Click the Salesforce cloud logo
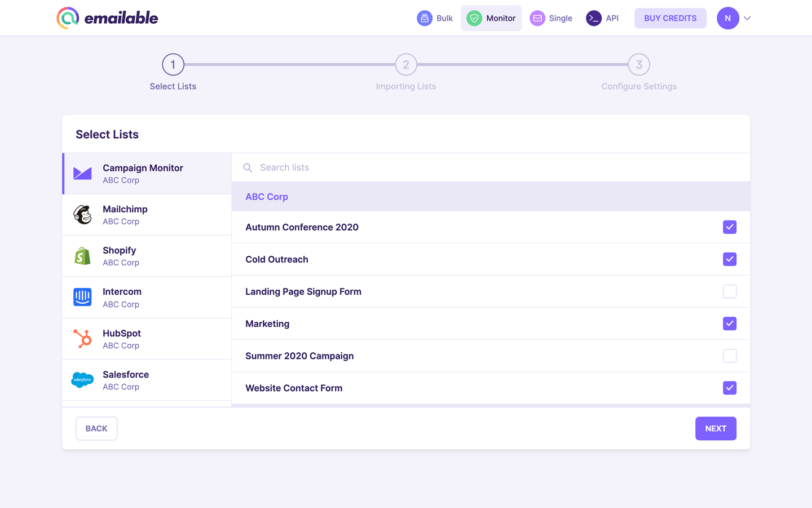Viewport: 812px width, 508px height. [x=82, y=380]
